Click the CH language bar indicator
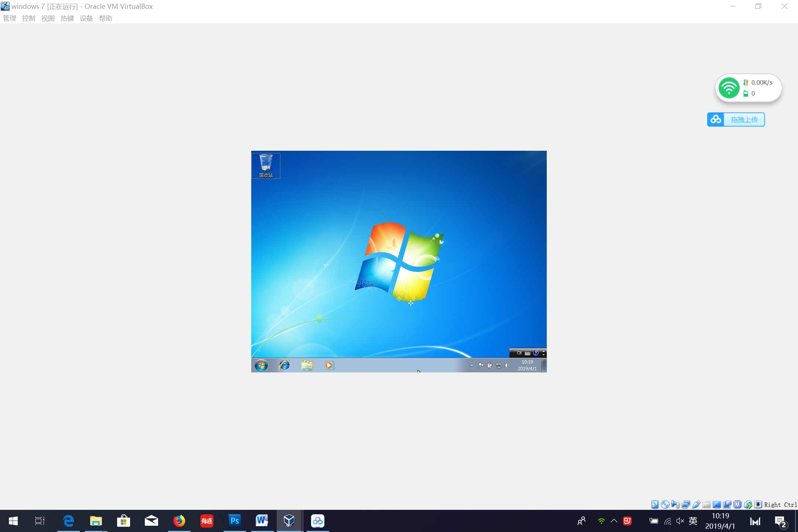 tap(519, 353)
